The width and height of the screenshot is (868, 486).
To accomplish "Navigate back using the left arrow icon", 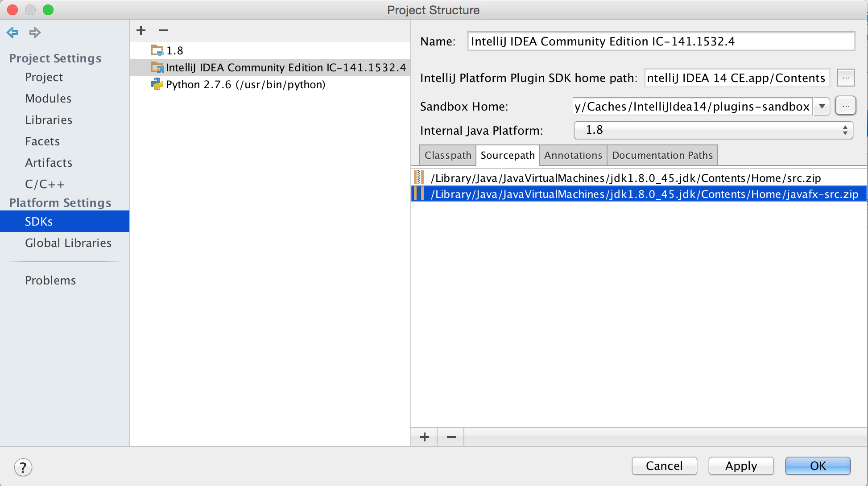I will click(x=12, y=32).
